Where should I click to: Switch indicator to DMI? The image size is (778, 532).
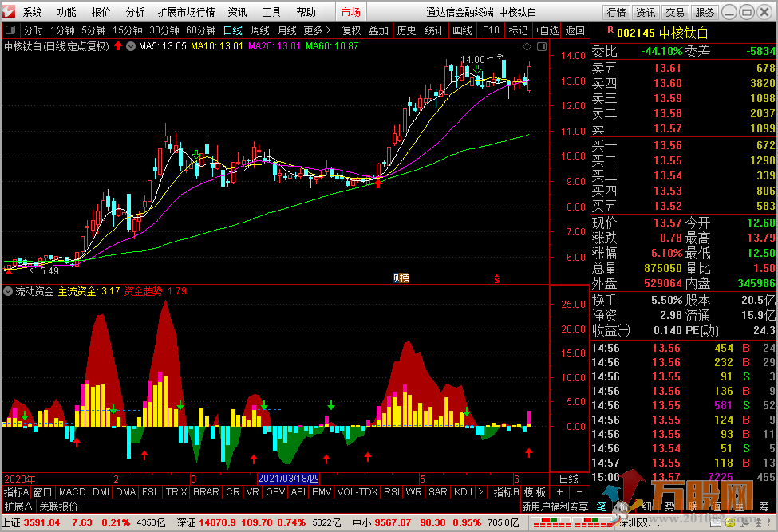click(101, 492)
